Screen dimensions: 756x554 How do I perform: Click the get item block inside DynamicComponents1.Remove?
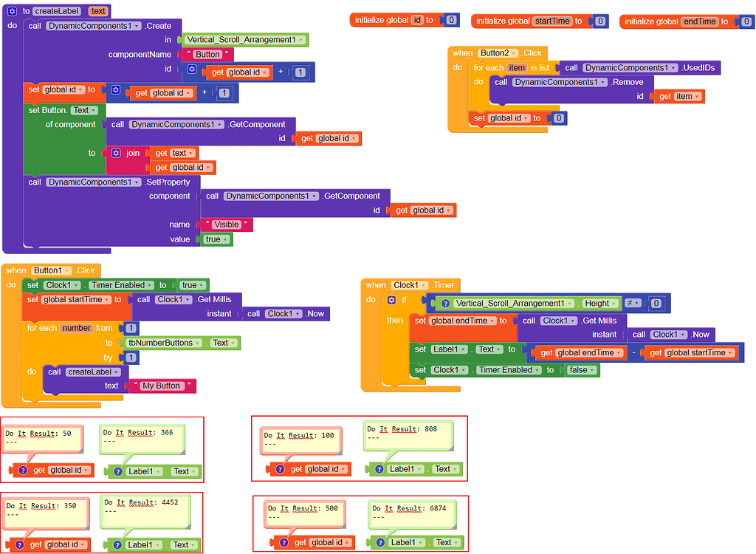click(x=678, y=96)
